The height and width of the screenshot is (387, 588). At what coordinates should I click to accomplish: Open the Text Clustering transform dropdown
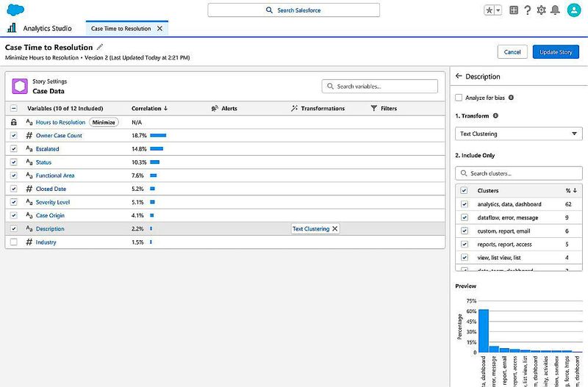pos(519,134)
